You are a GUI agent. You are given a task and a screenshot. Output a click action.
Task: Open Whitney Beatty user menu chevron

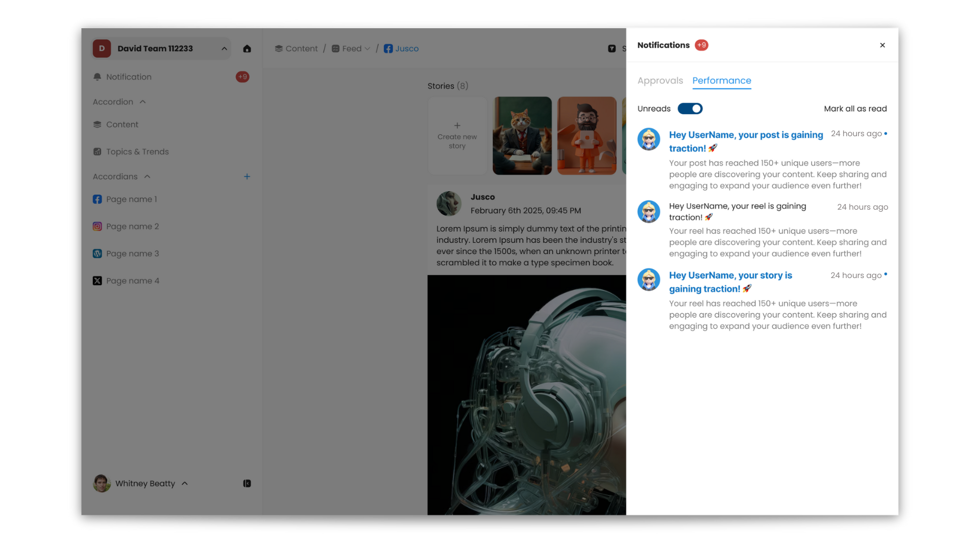(x=185, y=483)
